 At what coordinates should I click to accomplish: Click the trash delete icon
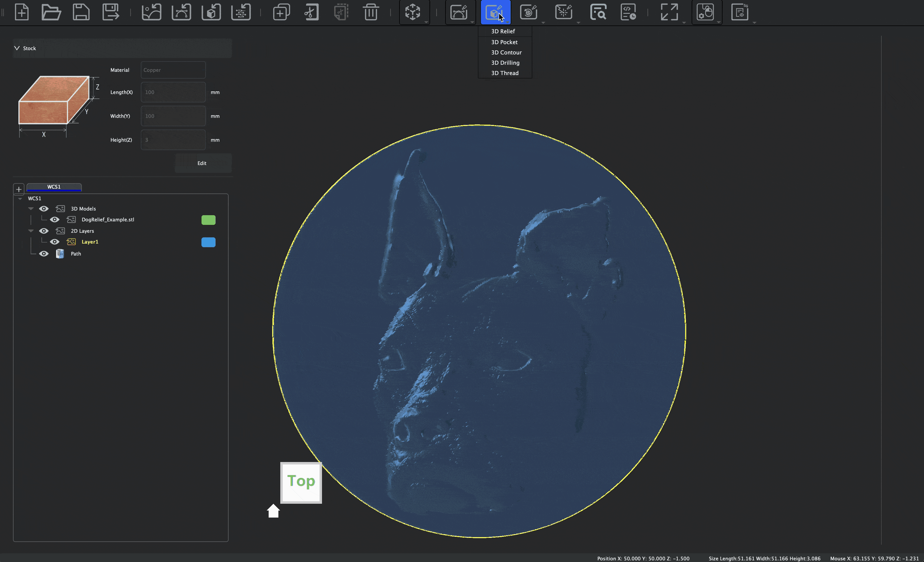370,12
